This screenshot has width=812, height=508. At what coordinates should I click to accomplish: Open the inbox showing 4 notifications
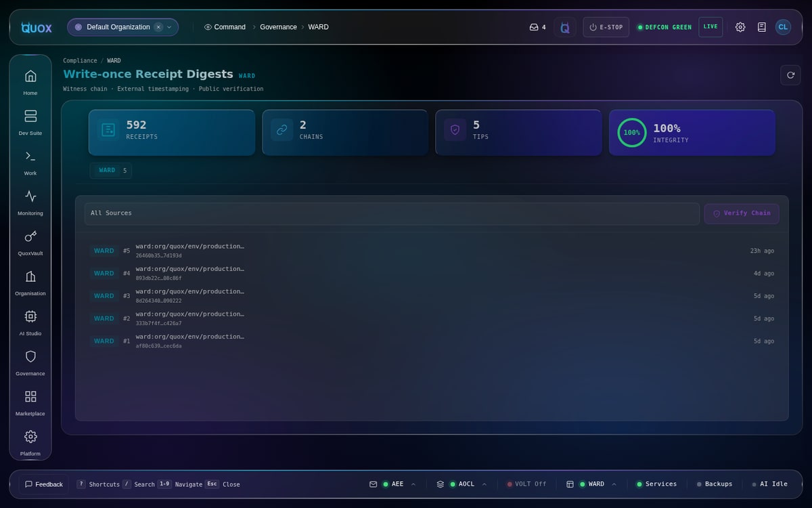click(x=537, y=27)
